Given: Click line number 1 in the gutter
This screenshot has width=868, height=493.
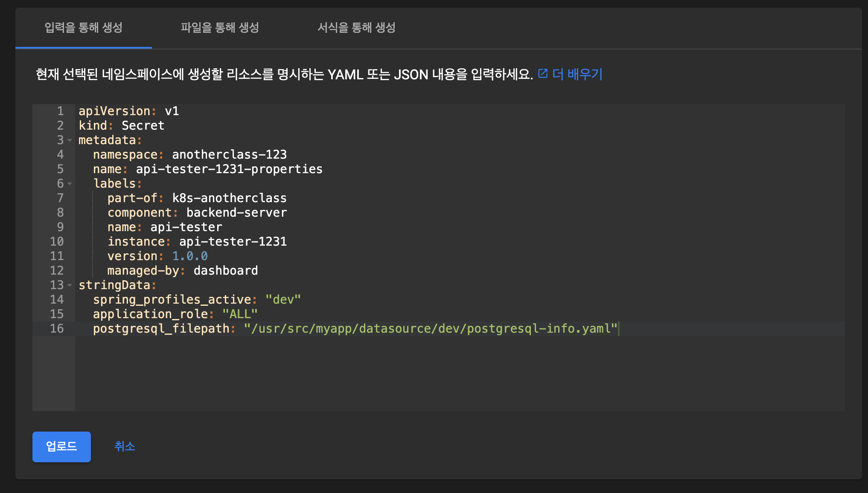Looking at the screenshot, I should click(x=60, y=111).
